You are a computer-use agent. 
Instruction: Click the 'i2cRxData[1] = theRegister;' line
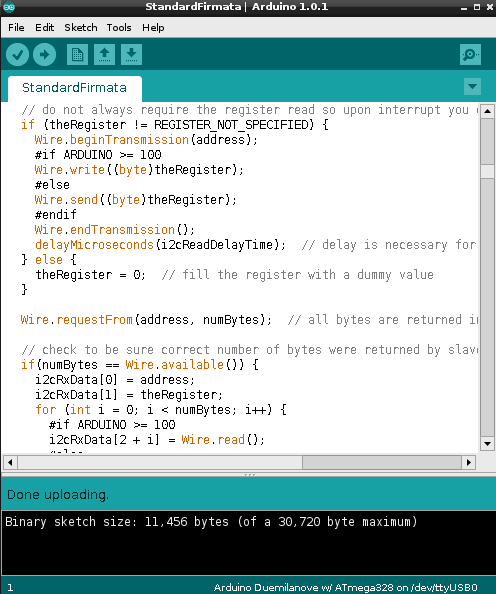point(129,395)
